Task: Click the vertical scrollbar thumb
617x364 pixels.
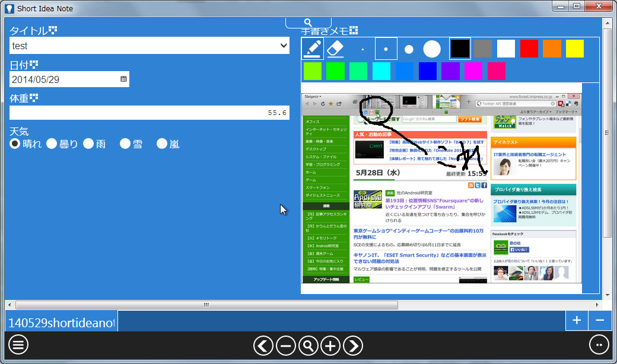Action: click(608, 133)
